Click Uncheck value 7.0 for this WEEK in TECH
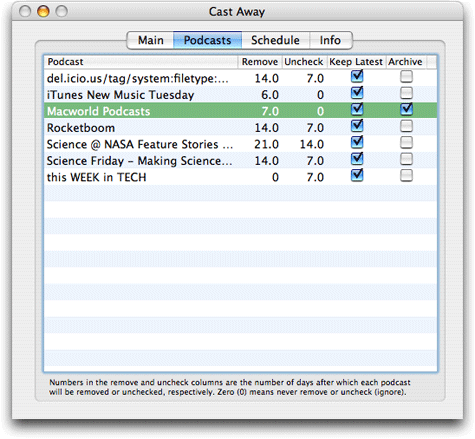The height and width of the screenshot is (439, 475). (x=315, y=177)
